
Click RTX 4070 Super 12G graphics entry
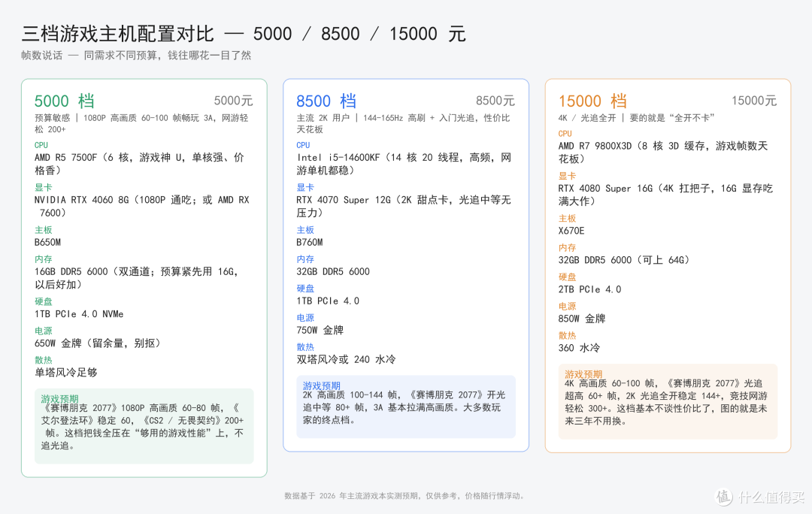pyautogui.click(x=404, y=206)
